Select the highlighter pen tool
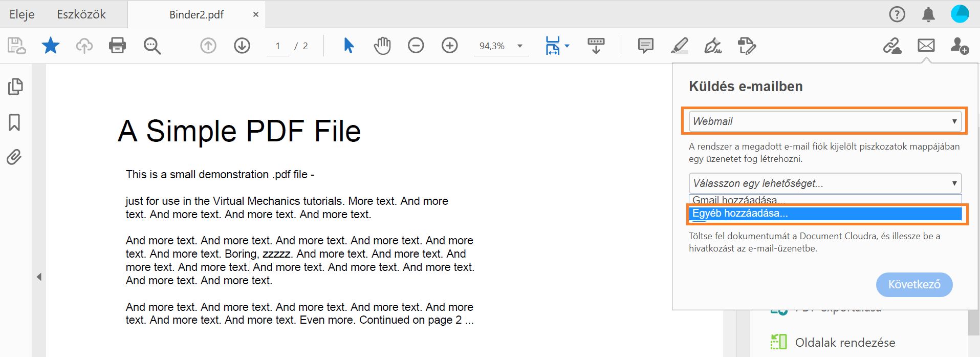Viewport: 980px width, 357px height. (x=679, y=46)
